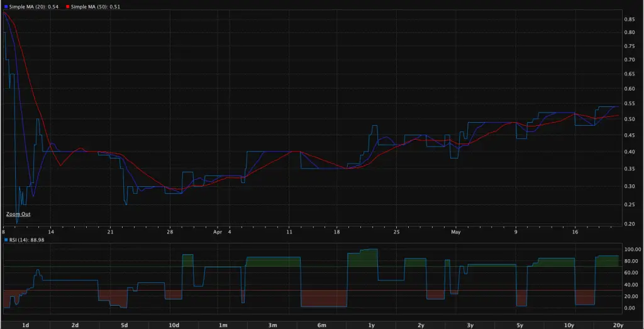Switch chart to 1y range
Image resolution: width=644 pixels, height=329 pixels.
click(x=372, y=325)
